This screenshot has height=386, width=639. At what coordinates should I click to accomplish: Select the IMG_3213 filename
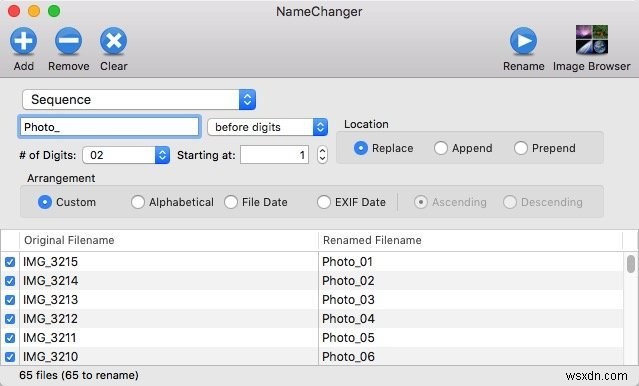(x=50, y=300)
